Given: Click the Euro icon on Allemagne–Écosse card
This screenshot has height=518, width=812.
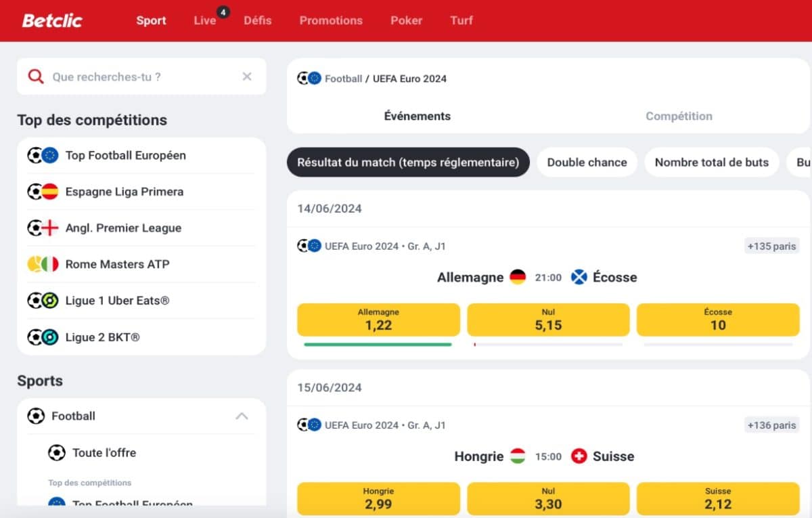Looking at the screenshot, I should [309, 246].
